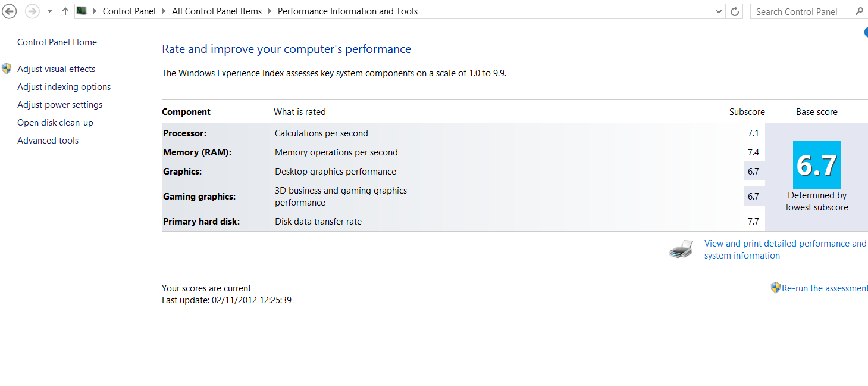Viewport: 868px width, 386px height.
Task: Expand the address bar history dropdown
Action: (x=719, y=11)
